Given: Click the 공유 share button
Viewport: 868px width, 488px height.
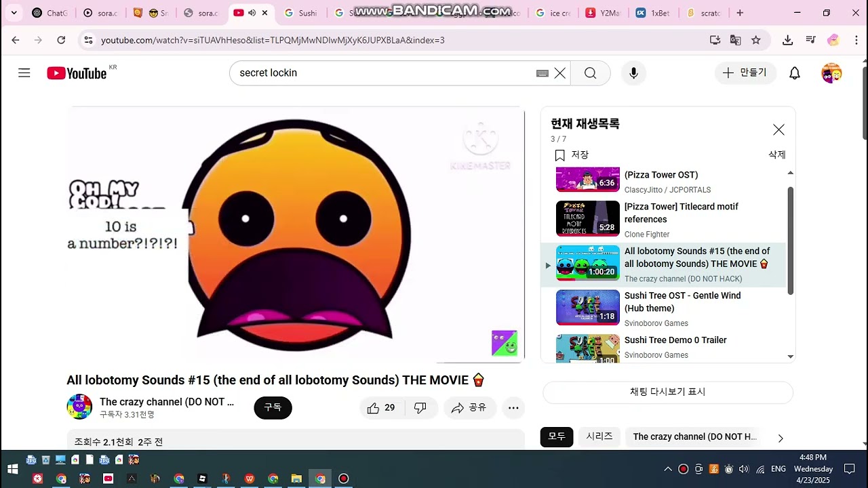Looking at the screenshot, I should (x=469, y=407).
